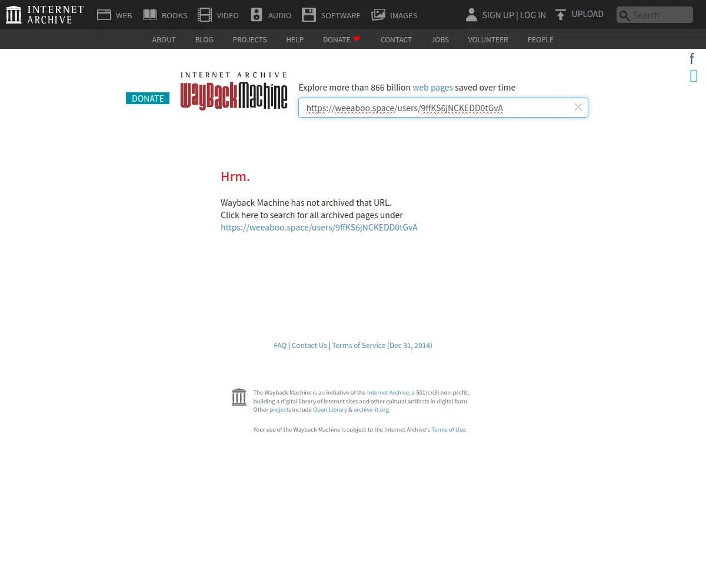Viewport: 706px width, 588px height.
Task: Open the PEOPLE page
Action: pyautogui.click(x=540, y=39)
